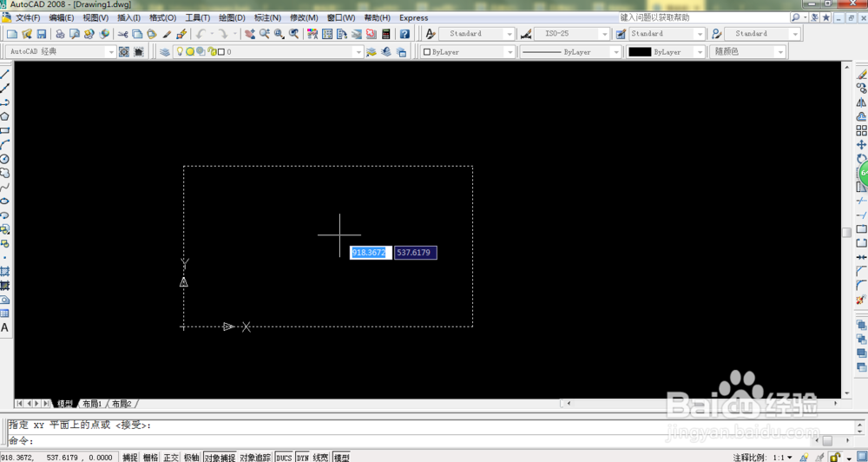Open Plot Preview icon

click(x=74, y=34)
